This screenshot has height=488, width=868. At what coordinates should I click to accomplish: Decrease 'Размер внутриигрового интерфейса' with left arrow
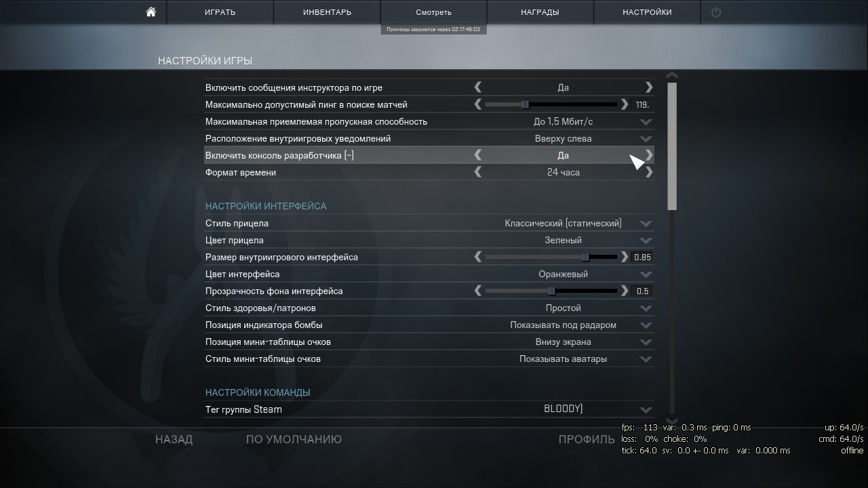478,257
